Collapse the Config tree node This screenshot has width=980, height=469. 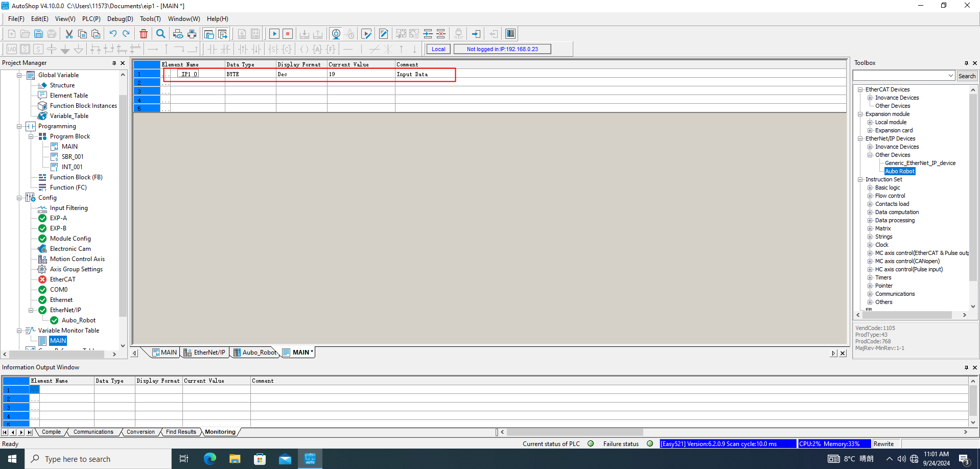(x=19, y=198)
